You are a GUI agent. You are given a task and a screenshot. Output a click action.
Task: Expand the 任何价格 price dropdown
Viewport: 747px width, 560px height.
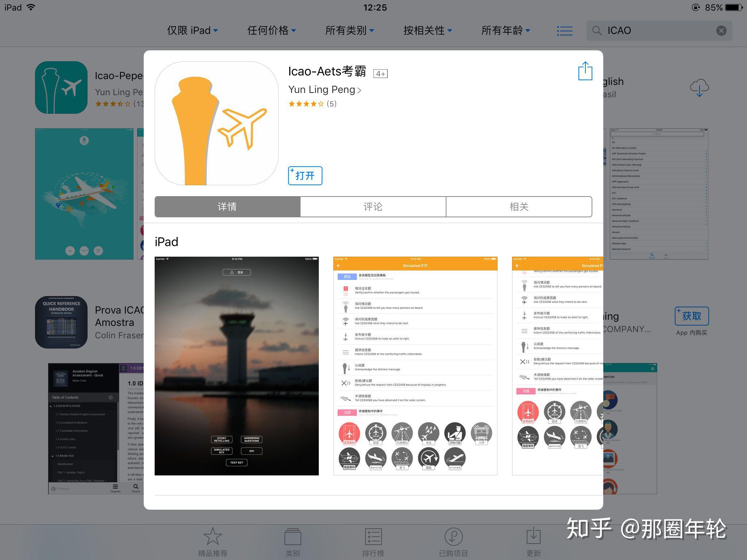tap(271, 31)
